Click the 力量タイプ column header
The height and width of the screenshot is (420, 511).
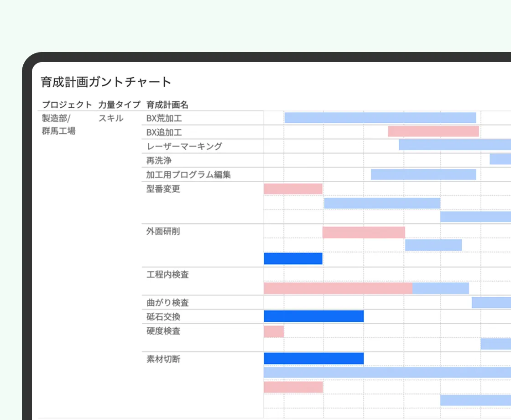tap(119, 105)
